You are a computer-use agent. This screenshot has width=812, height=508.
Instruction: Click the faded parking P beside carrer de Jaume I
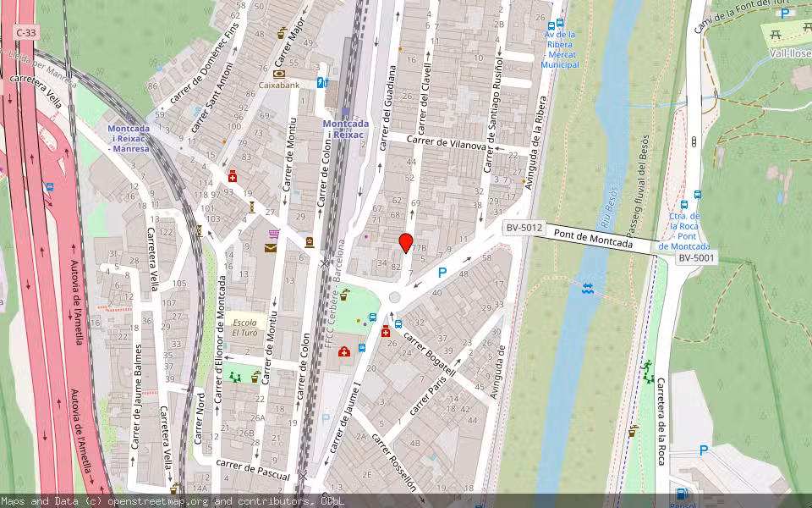(326, 418)
